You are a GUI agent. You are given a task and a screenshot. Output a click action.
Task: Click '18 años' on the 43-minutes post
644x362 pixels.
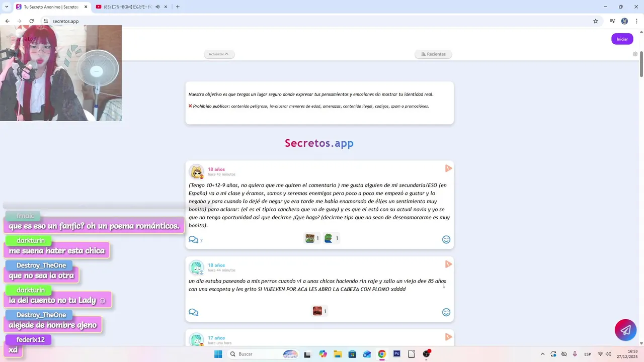point(216,169)
